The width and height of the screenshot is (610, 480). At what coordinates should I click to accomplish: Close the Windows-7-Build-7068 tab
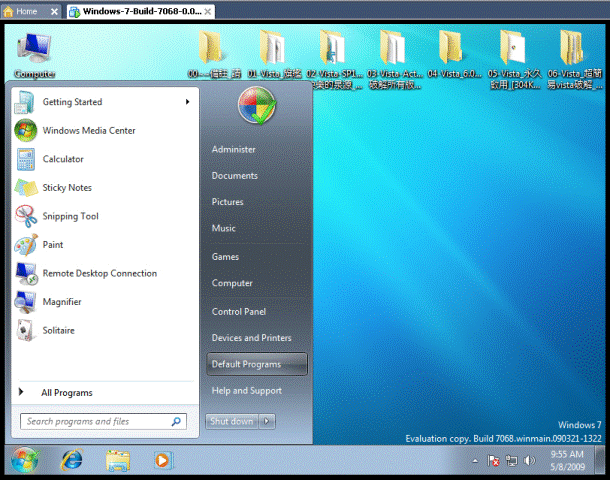coord(208,12)
